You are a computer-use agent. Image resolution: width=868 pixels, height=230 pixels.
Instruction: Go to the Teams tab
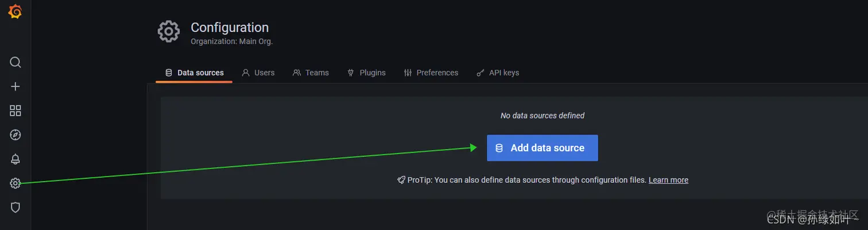click(x=311, y=73)
